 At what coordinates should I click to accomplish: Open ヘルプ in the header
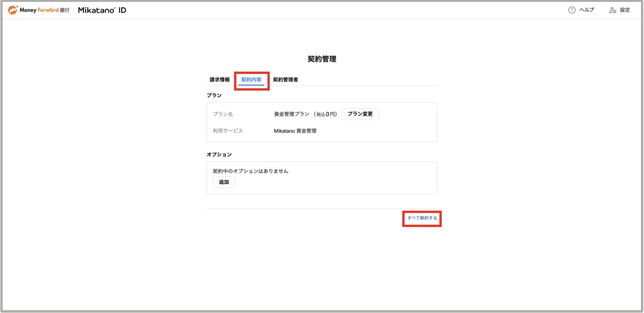[587, 10]
